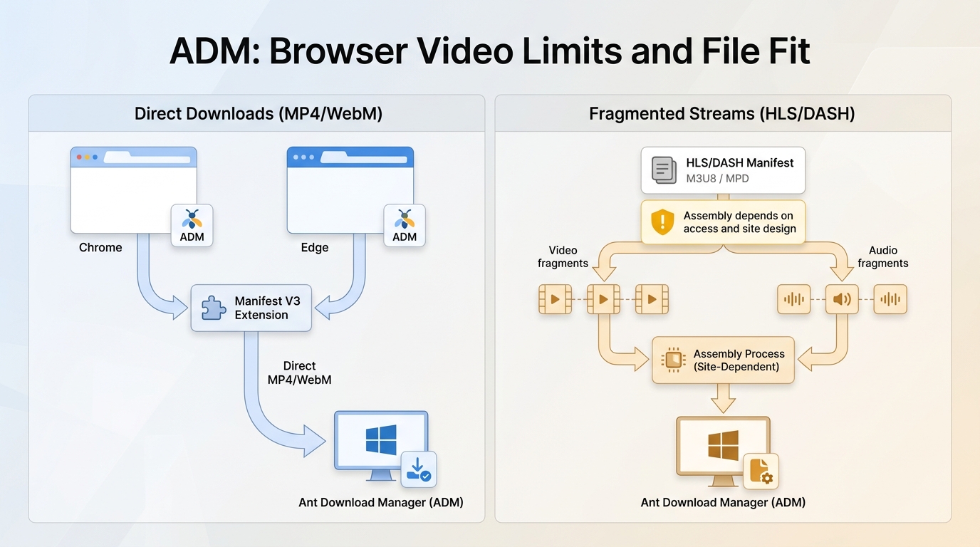
Task: Click the HLS/DASH Manifest box
Action: 723,170
